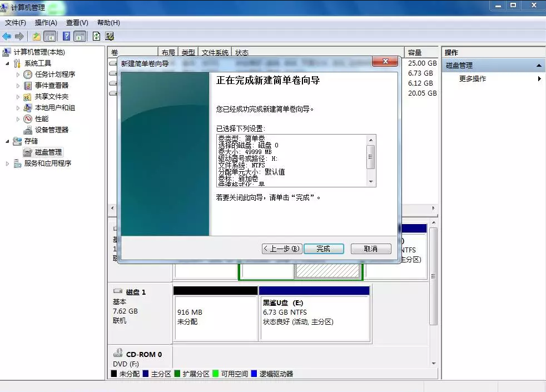Screen dimensions: 546x392
Task: Open the Help icon in the toolbar
Action: coord(67,36)
